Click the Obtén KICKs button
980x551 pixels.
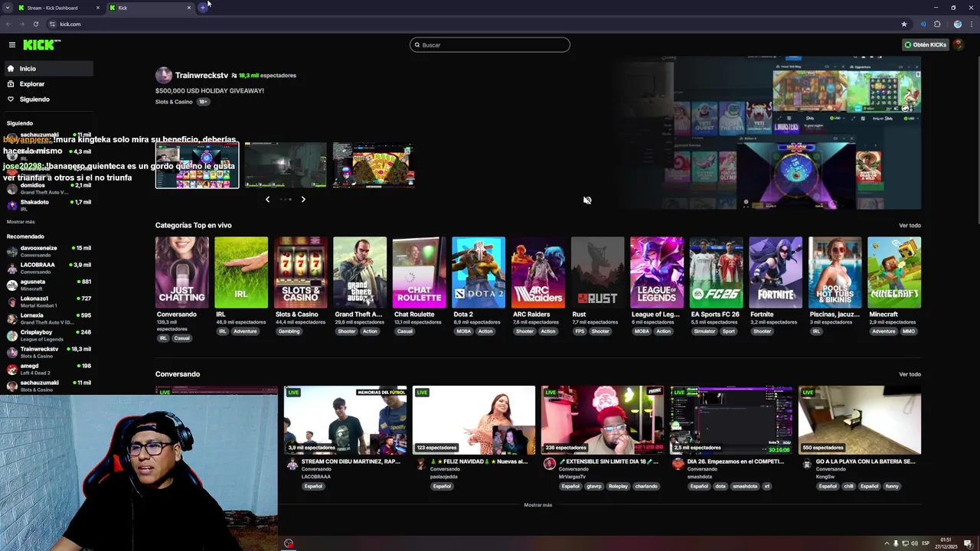click(x=926, y=45)
